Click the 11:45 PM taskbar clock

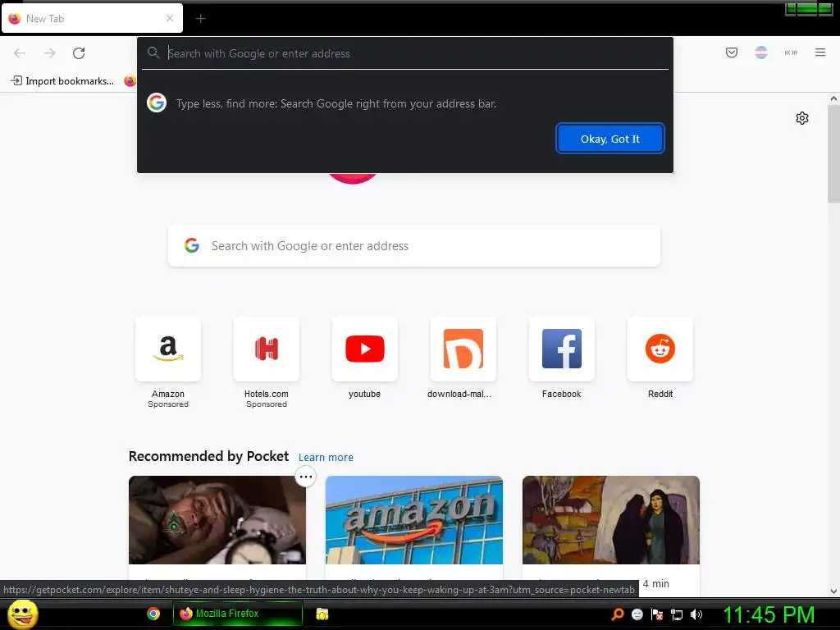point(769,614)
